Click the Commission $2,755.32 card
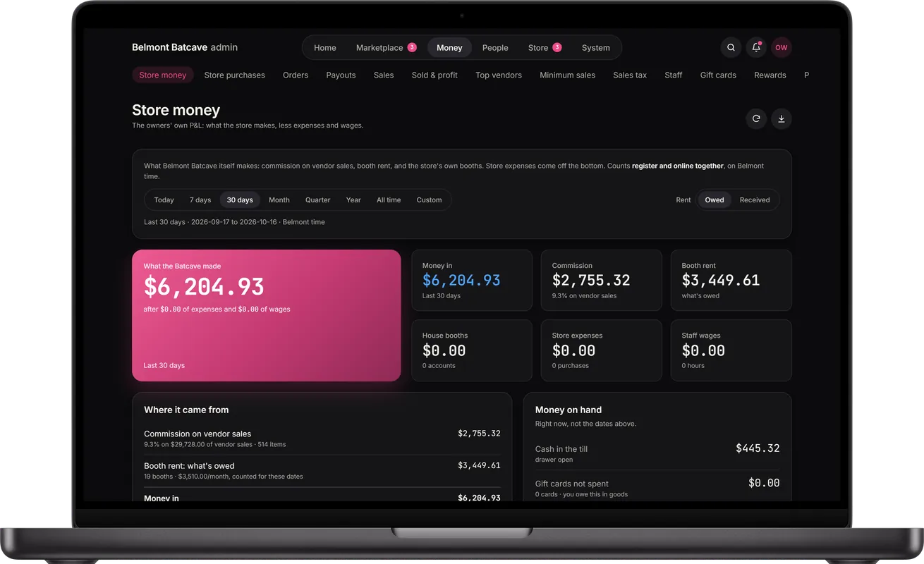The image size is (924, 564). tap(602, 280)
